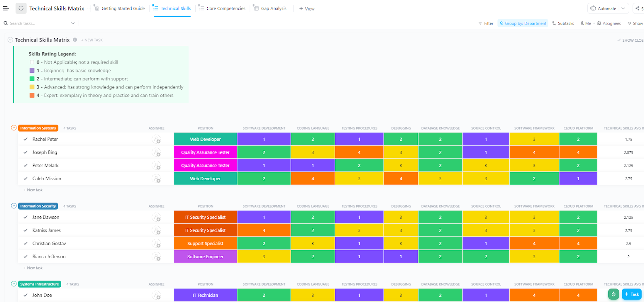Collapse the Information Security group
Screen dimensions: 644x302
(14, 206)
